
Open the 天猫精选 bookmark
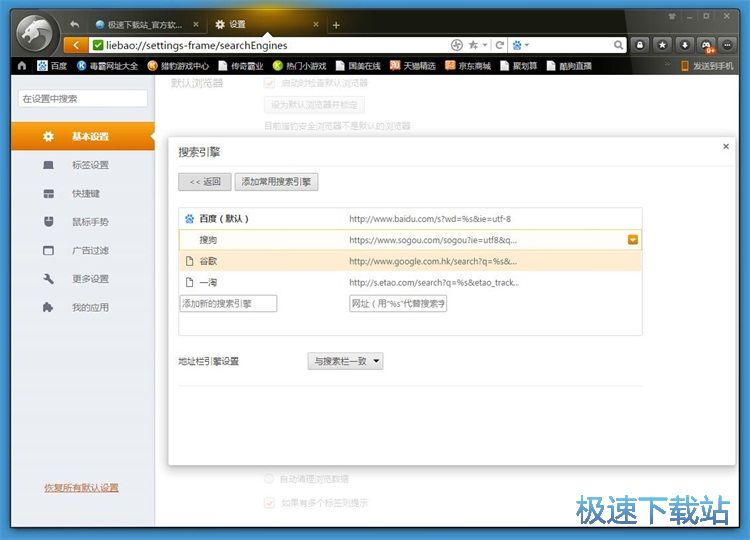click(x=413, y=66)
